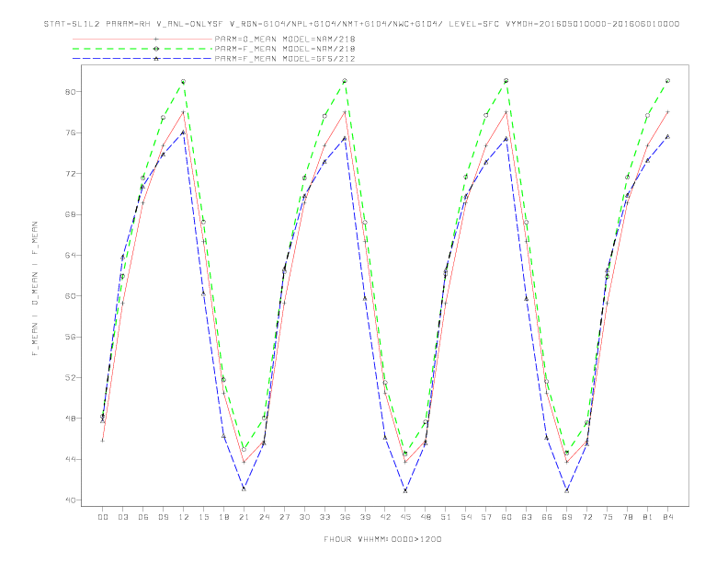Click x-axis tick label 39
Image resolution: width=728 pixels, height=563 pixels.
click(x=365, y=517)
